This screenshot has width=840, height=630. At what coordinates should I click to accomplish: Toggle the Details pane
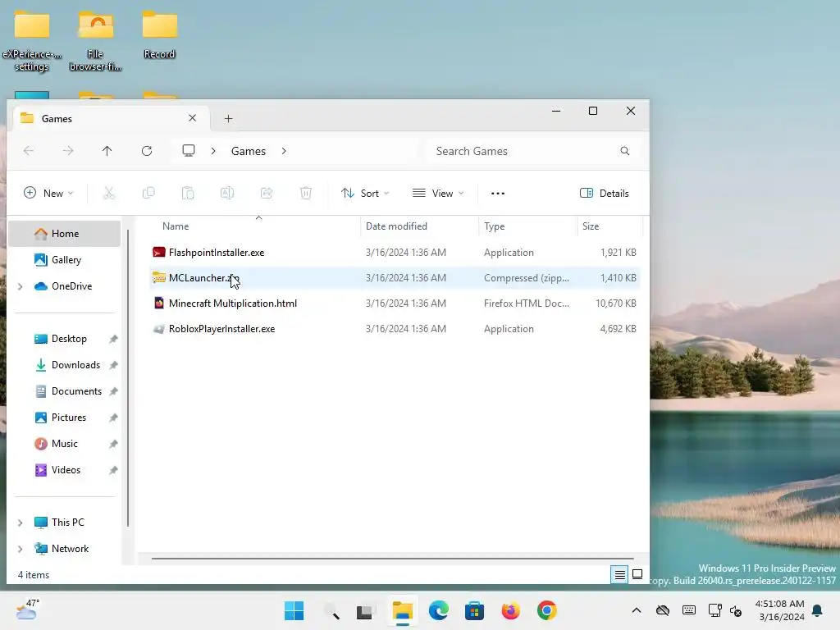click(605, 194)
